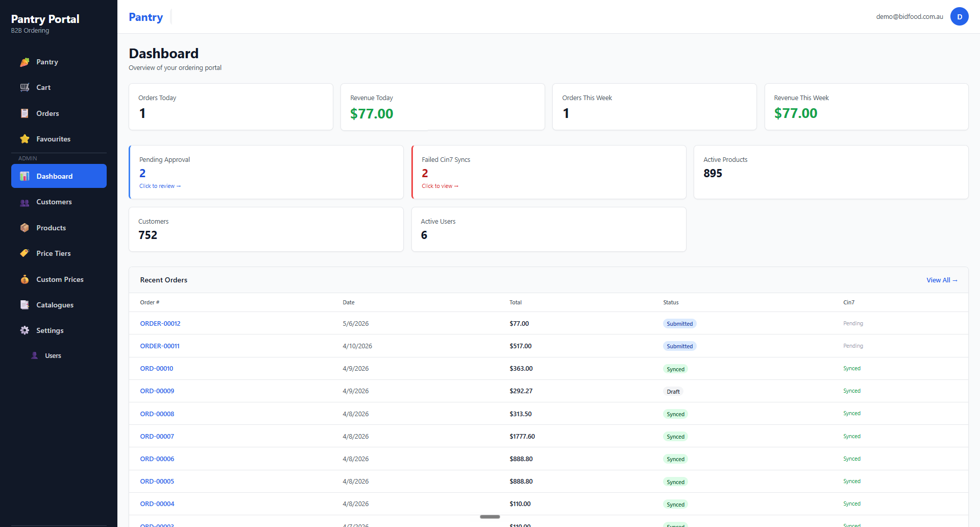
Task: Click the 5/6/2026 order date
Action: point(356,323)
